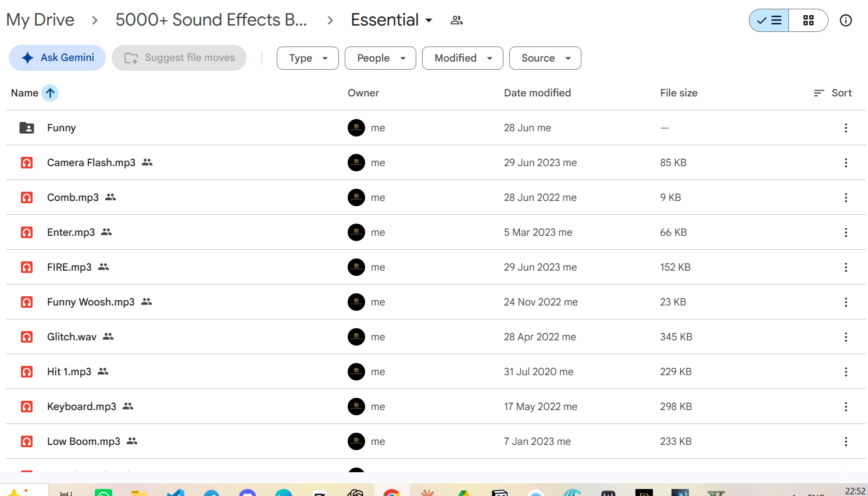Click the owner avatar in Funny row
This screenshot has height=496, width=868.
pos(356,128)
